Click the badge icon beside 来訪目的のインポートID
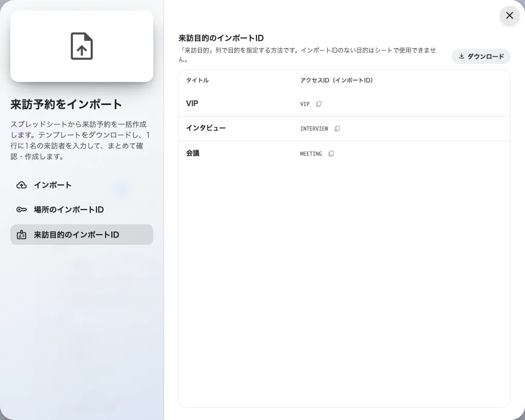Image resolution: width=525 pixels, height=420 pixels. coord(22,235)
